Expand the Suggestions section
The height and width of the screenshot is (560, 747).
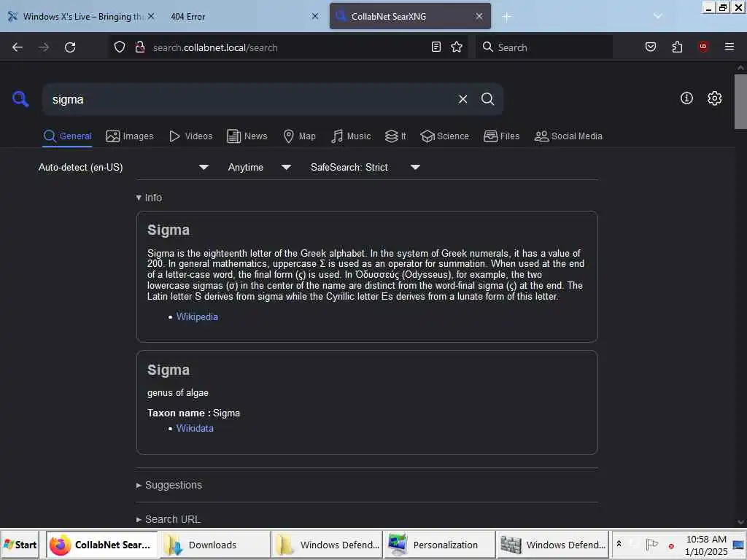(169, 485)
